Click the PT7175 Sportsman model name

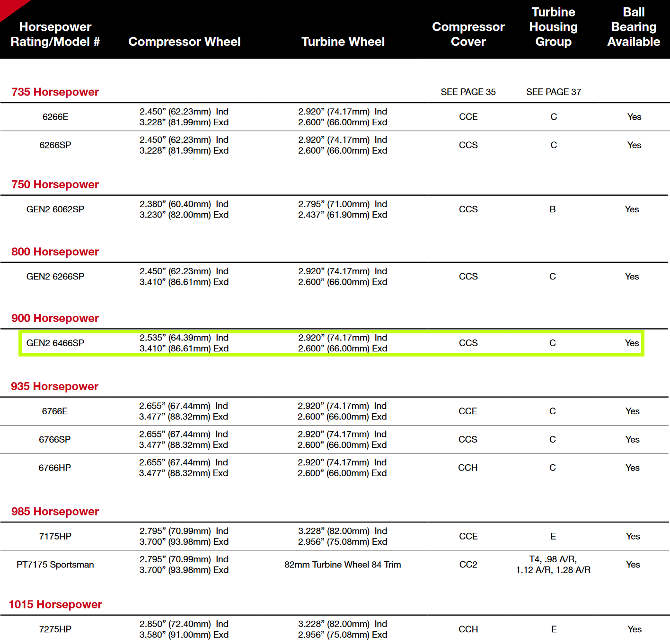click(x=55, y=565)
